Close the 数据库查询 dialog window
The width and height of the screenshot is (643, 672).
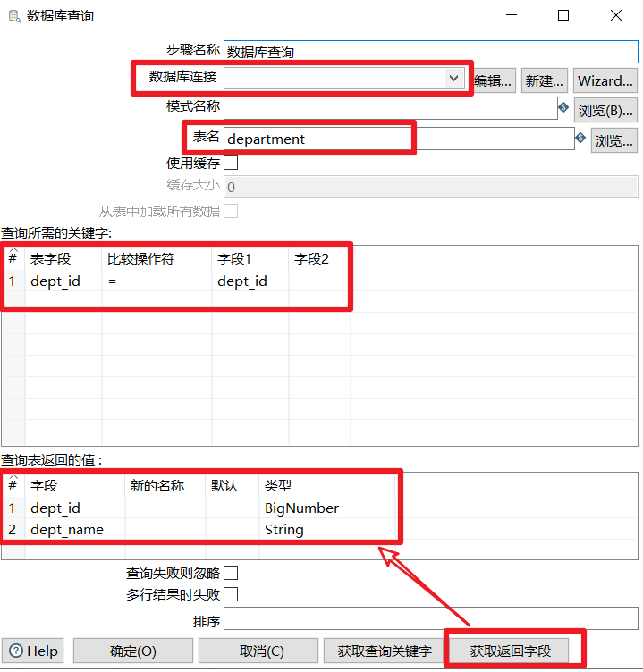pos(616,15)
